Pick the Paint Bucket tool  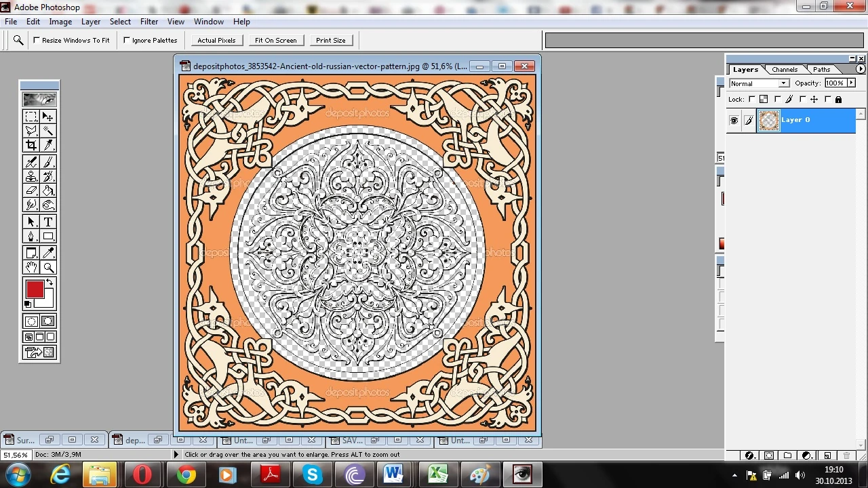[48, 190]
